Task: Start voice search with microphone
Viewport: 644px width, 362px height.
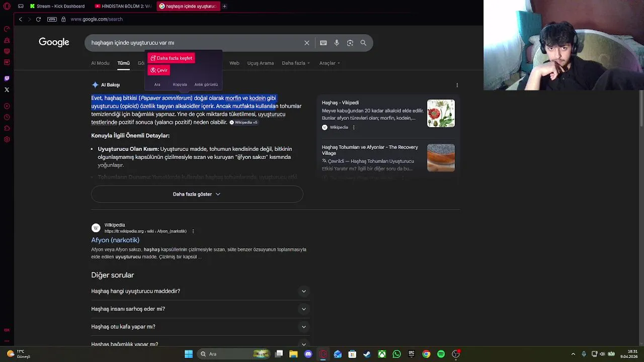Action: 337,43
